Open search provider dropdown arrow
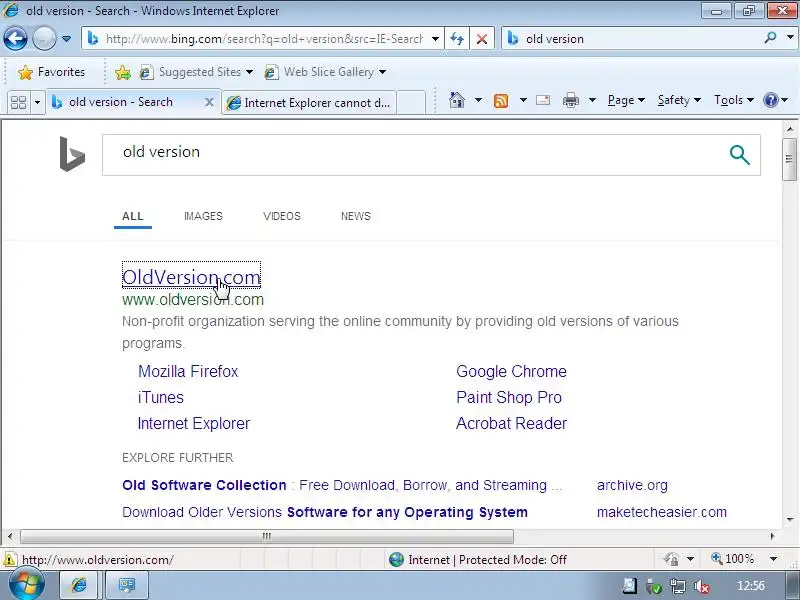The image size is (800, 600). 790,38
